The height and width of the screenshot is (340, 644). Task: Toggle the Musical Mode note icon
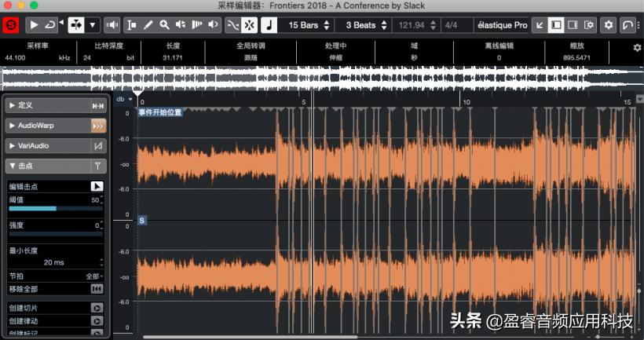click(269, 25)
